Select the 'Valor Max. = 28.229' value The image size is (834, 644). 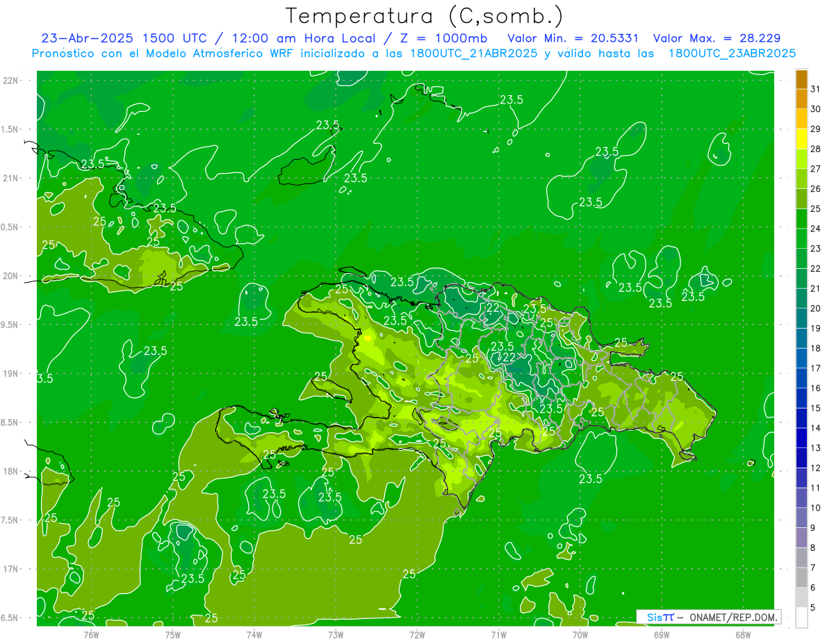pos(717,38)
